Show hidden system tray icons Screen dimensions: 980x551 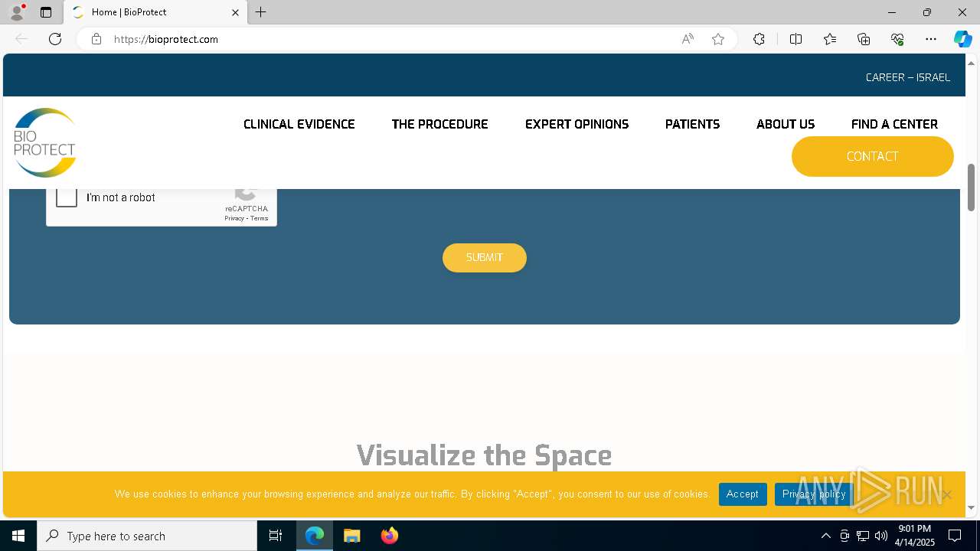coord(825,536)
